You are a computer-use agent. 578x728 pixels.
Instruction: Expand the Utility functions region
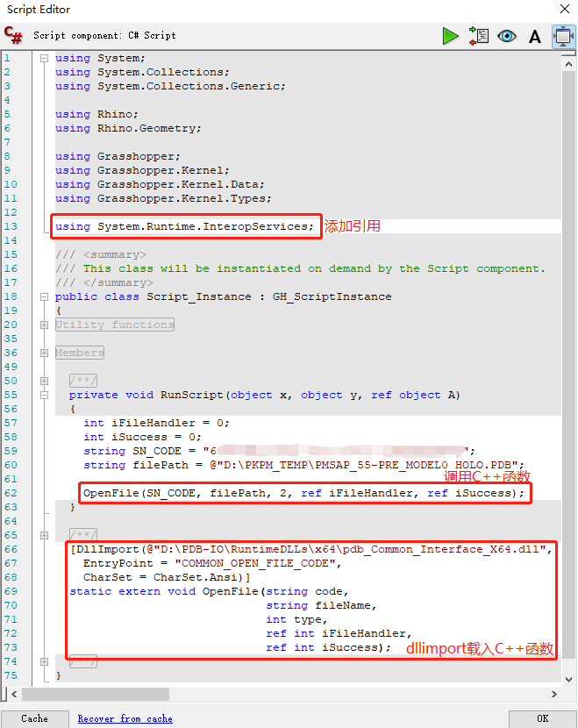[x=44, y=325]
